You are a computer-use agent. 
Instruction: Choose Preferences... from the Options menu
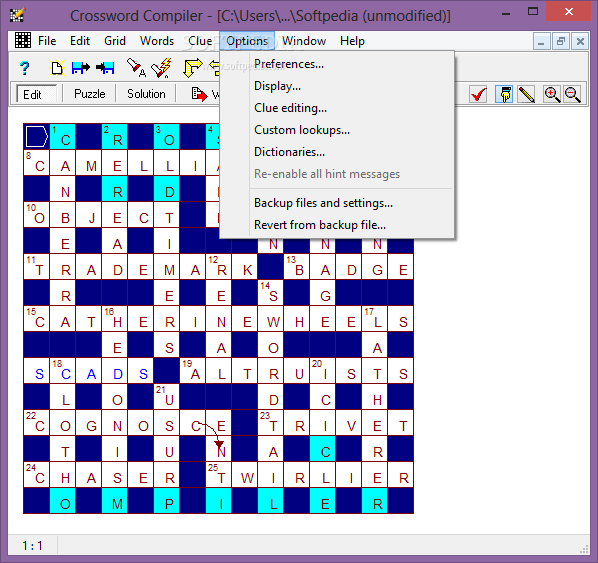click(337, 64)
